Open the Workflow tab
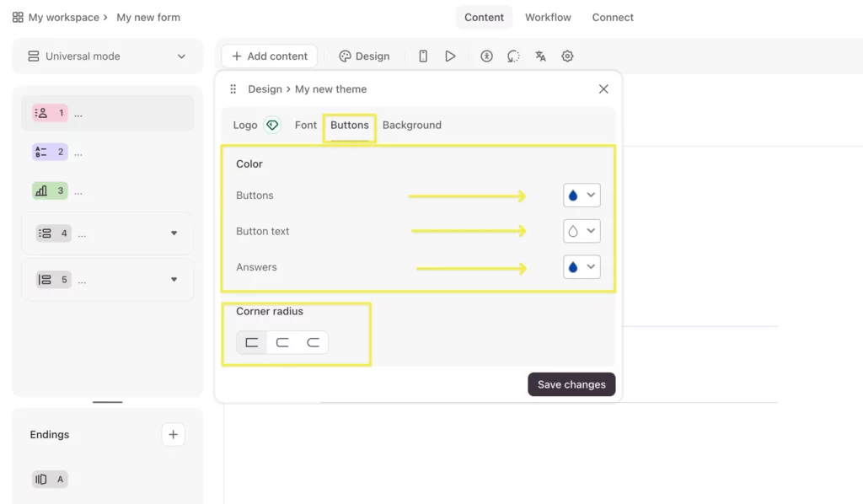 coord(548,18)
